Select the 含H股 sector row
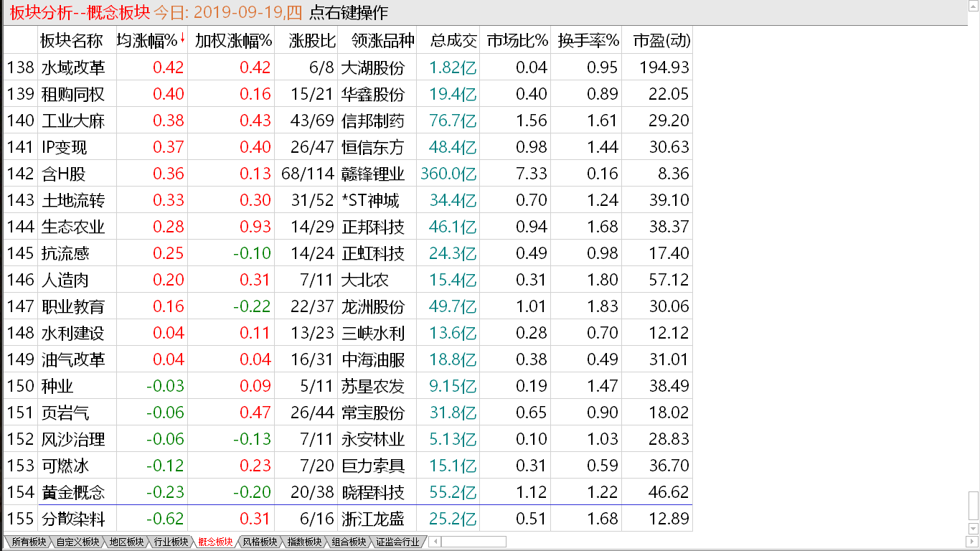Image resolution: width=980 pixels, height=551 pixels. pos(348,174)
